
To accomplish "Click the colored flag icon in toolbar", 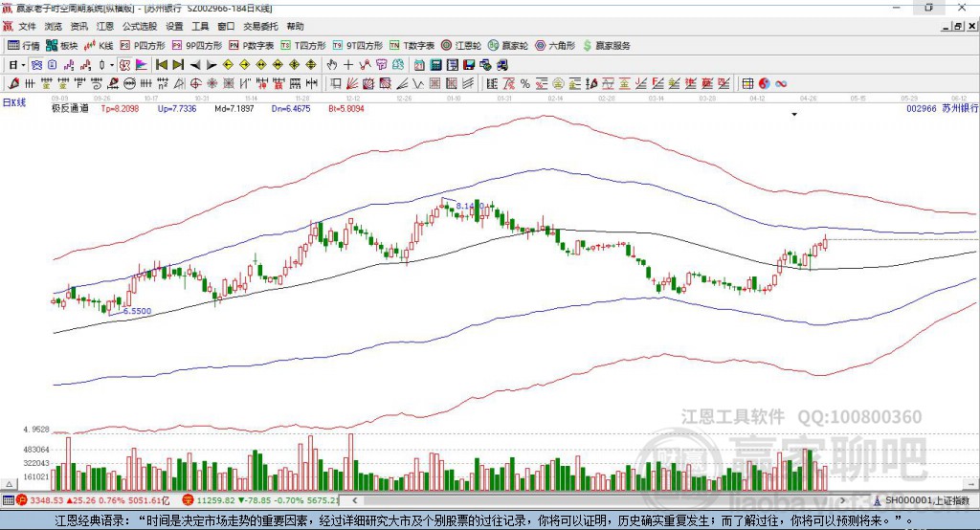I will (x=142, y=65).
